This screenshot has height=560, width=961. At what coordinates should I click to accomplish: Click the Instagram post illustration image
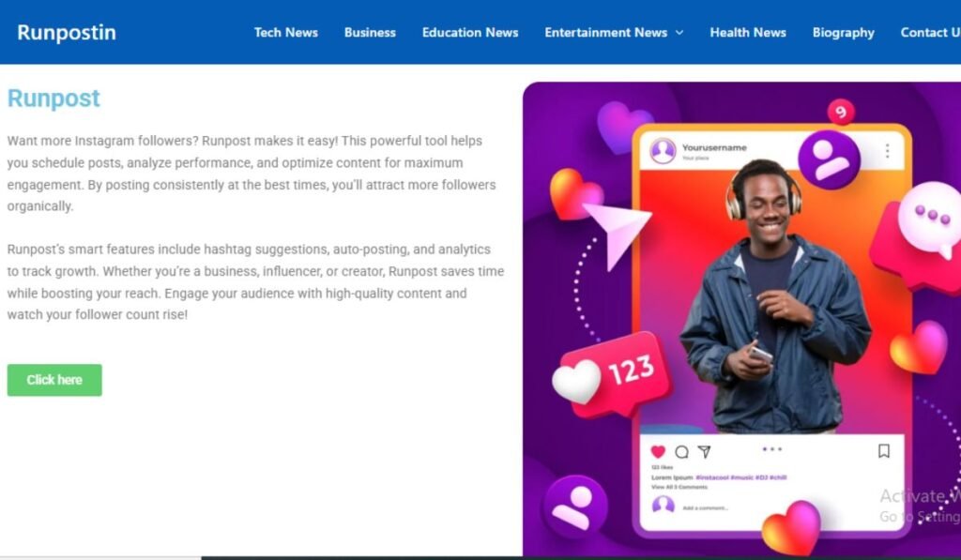click(741, 319)
